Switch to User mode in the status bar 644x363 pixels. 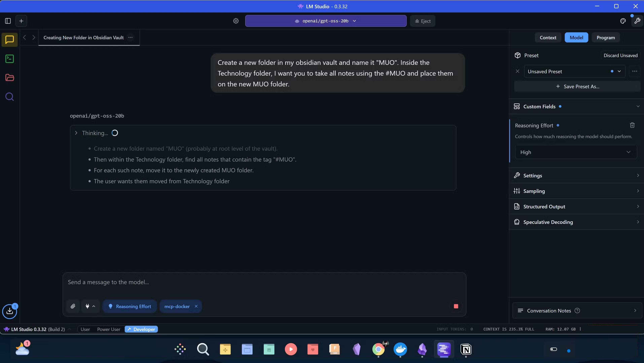[85, 329]
